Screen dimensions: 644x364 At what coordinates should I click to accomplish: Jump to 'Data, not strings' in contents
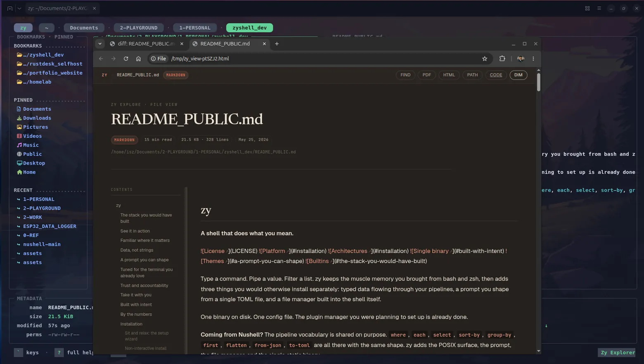click(137, 250)
